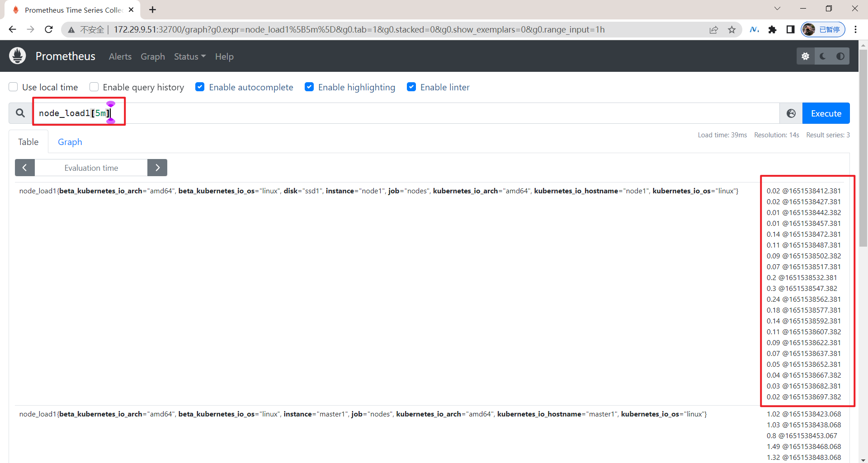Bookmark this page with the star
The height and width of the screenshot is (463, 868).
(x=732, y=30)
